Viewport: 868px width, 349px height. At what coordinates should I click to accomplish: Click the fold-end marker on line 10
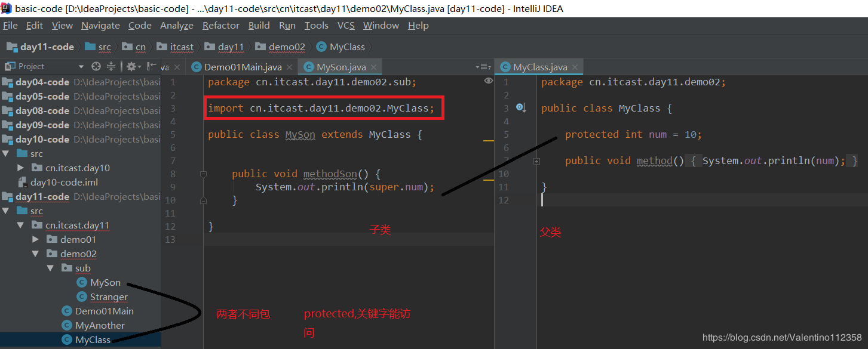pos(203,201)
